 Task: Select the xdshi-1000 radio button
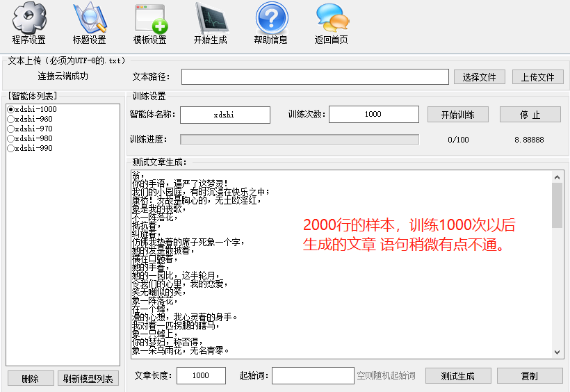pos(10,110)
